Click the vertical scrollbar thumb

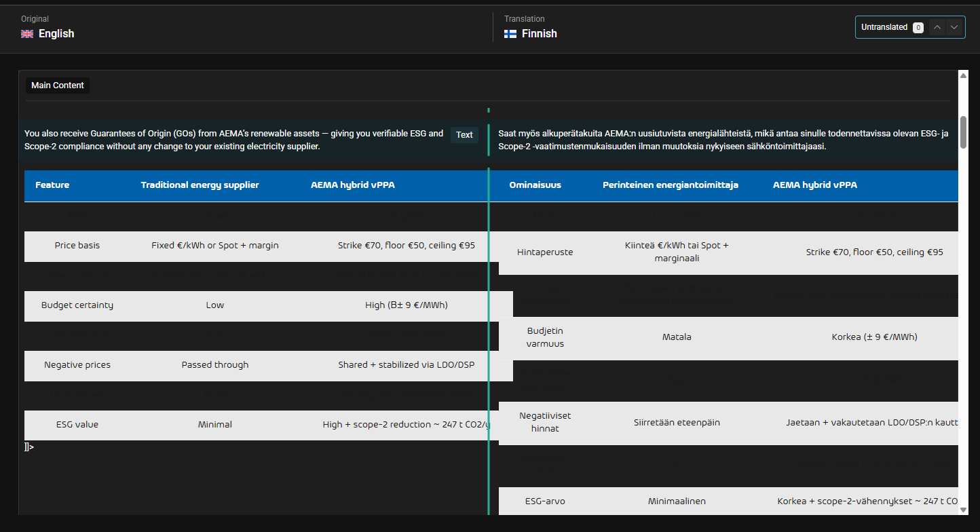[963, 132]
